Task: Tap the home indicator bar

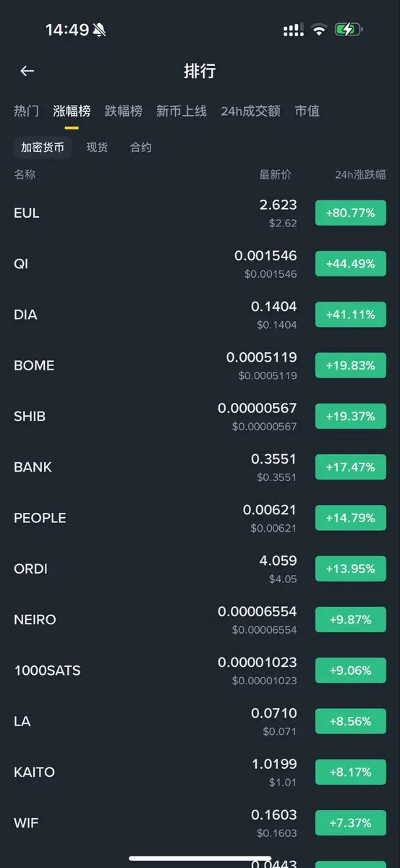Action: pyautogui.click(x=200, y=858)
